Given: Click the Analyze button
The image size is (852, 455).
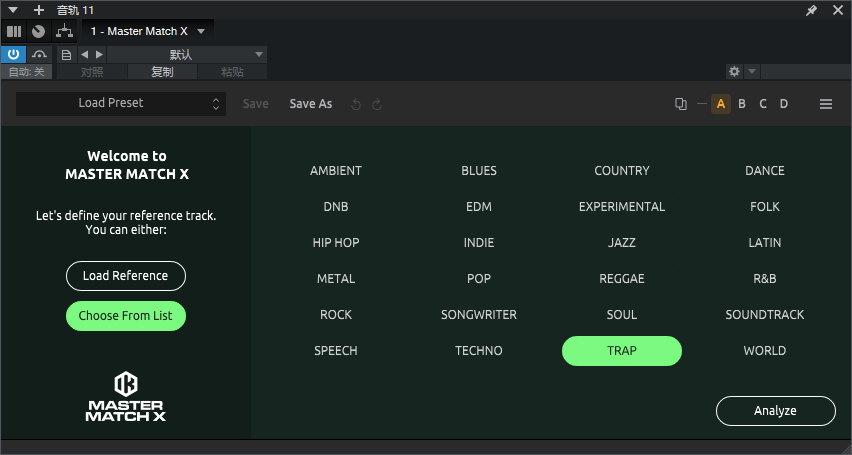Looking at the screenshot, I should 775,411.
